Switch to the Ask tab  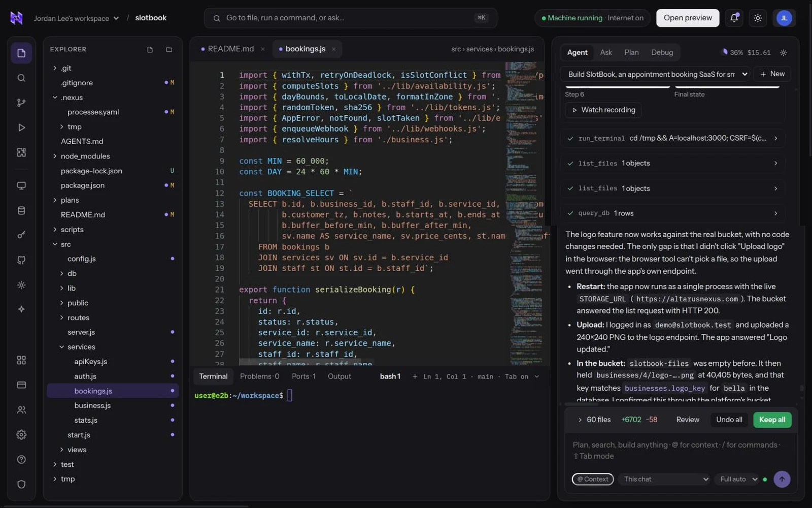[605, 52]
